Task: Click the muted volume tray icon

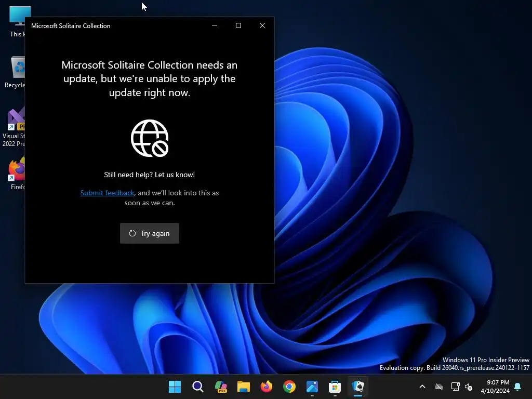Action: [469, 387]
